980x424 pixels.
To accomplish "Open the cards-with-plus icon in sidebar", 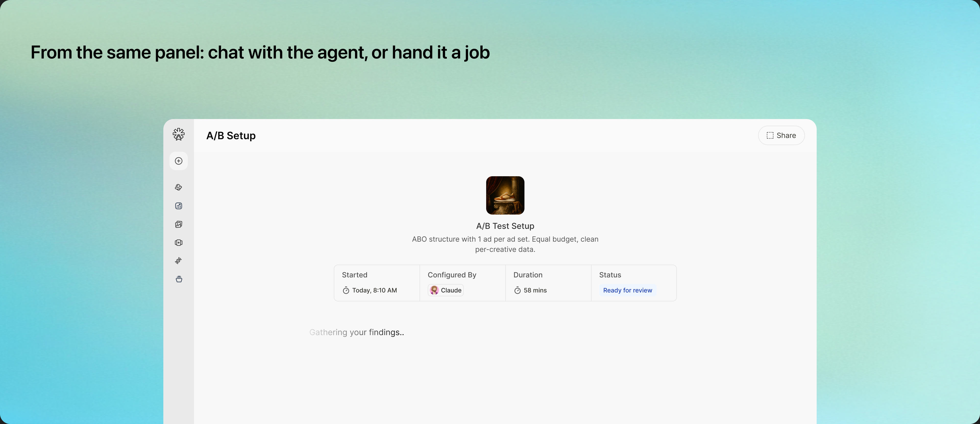I will 178,242.
